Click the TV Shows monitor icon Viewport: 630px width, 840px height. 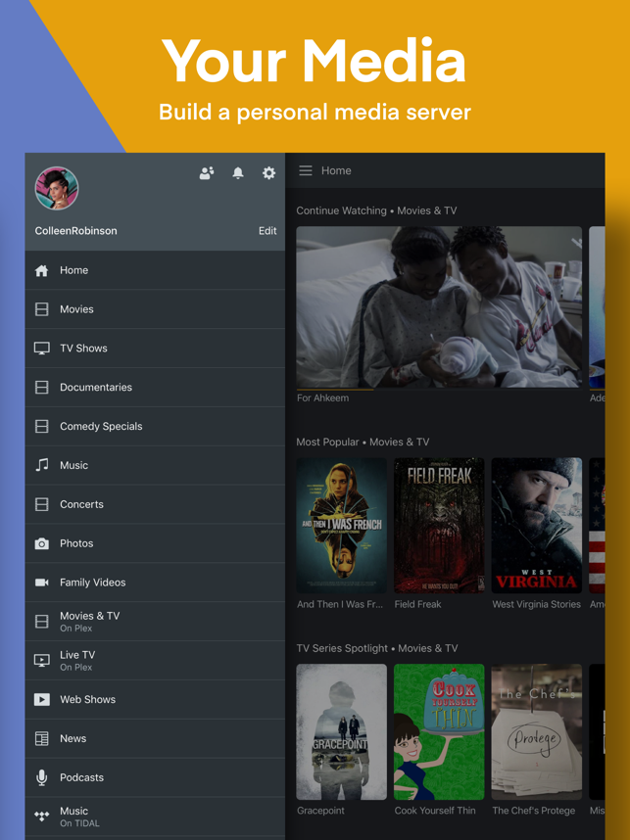42,349
